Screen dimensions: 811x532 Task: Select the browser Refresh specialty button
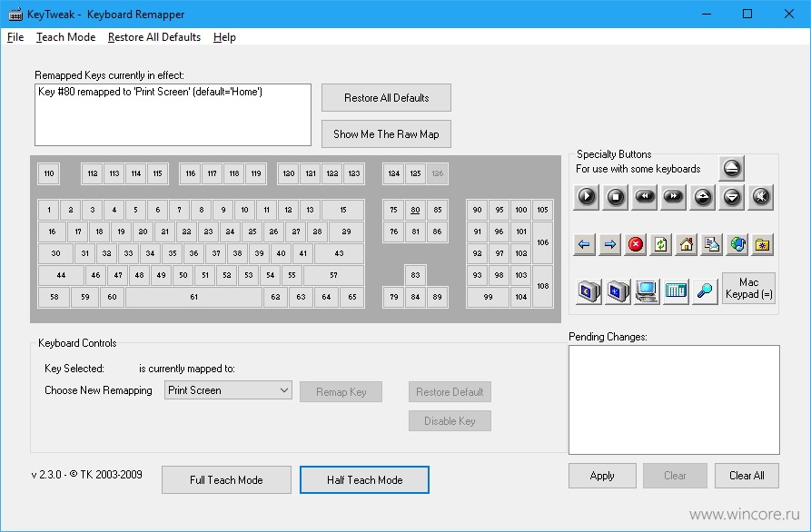click(x=660, y=244)
